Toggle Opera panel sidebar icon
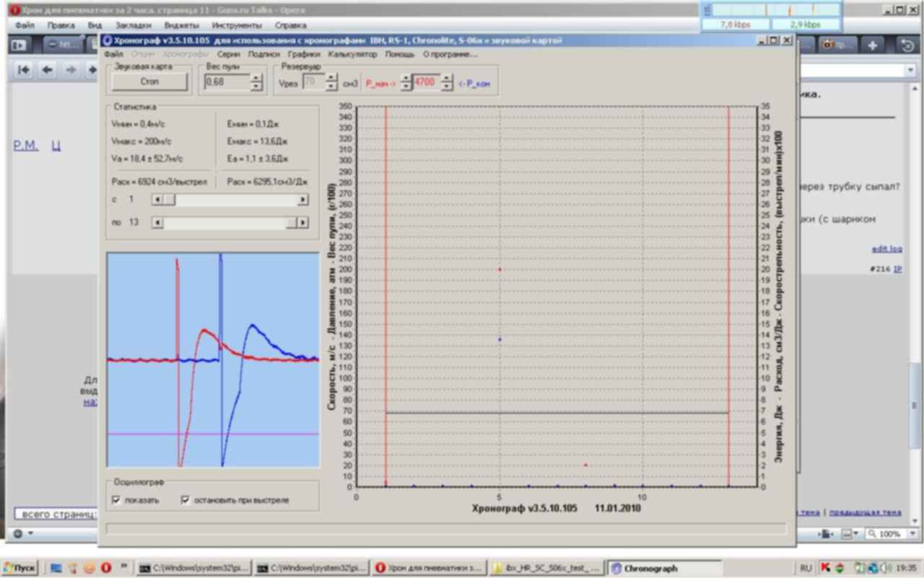The width and height of the screenshot is (924, 578). (19, 45)
